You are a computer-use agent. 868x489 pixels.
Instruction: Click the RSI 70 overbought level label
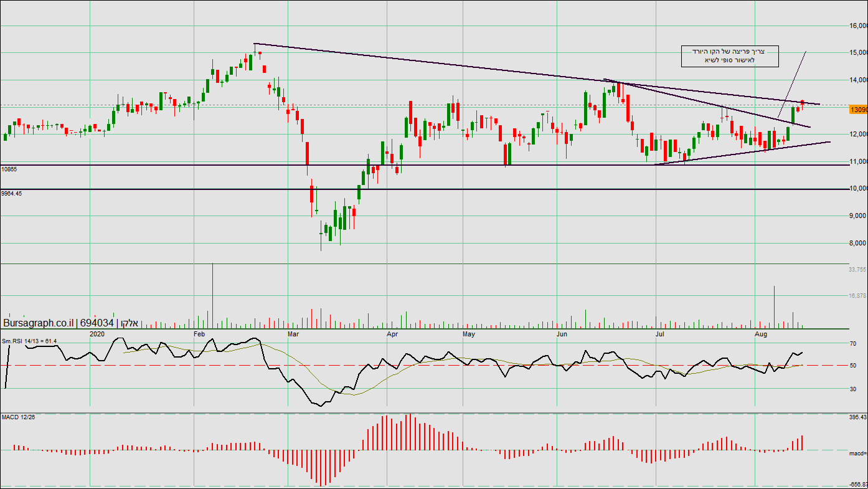[x=852, y=344]
